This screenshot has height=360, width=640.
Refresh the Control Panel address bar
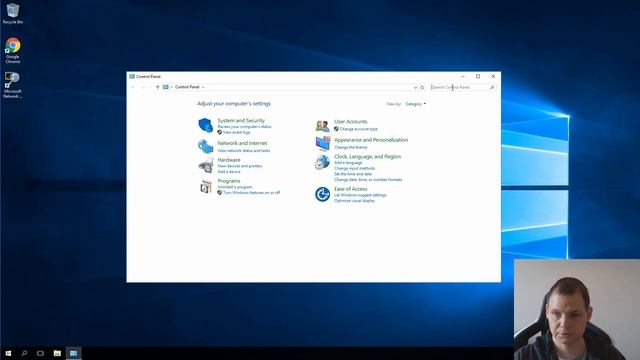click(x=422, y=87)
